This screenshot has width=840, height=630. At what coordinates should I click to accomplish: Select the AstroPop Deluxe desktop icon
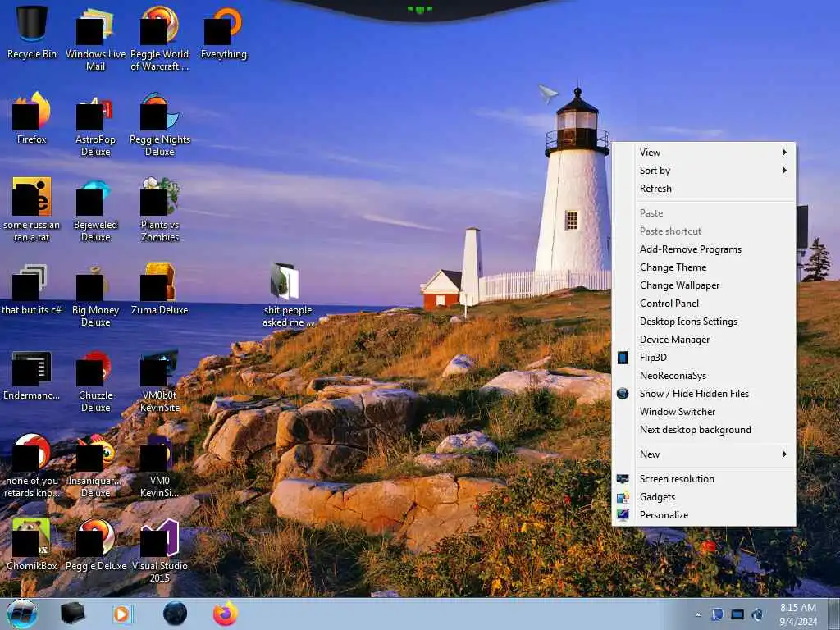(x=95, y=125)
